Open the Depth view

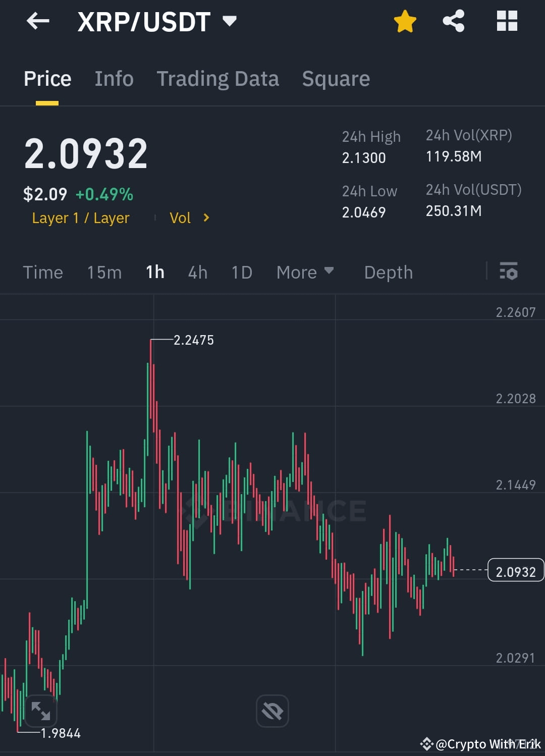[388, 272]
